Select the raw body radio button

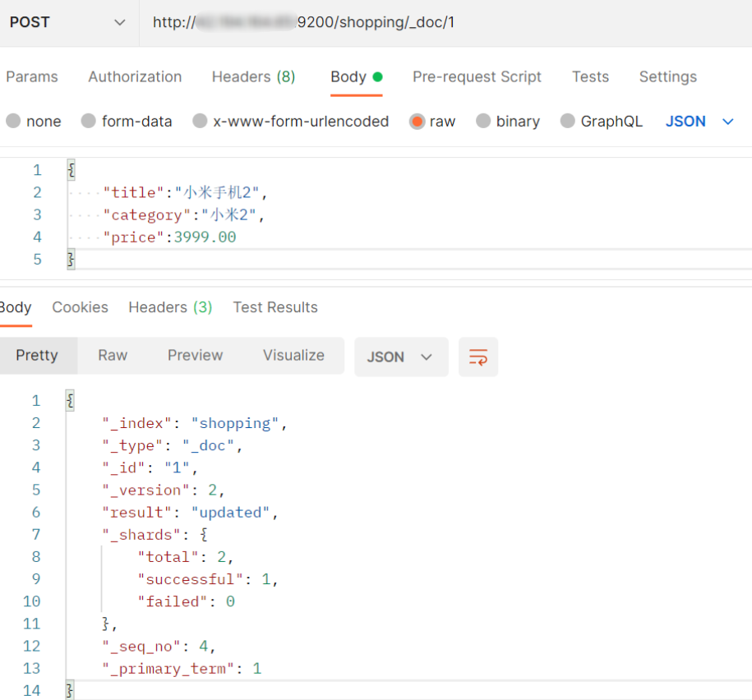tap(418, 122)
